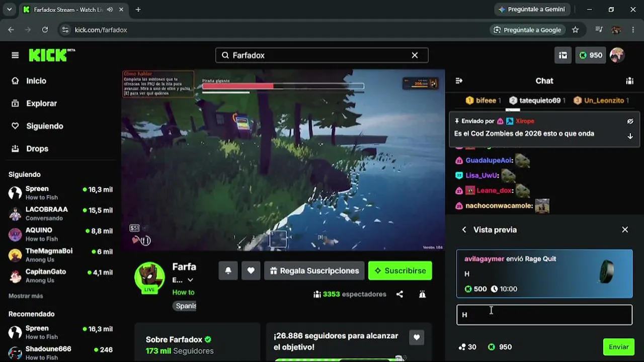Click the 950 Kicks balance beside Enviar
644x362 pixels.
pos(500,347)
